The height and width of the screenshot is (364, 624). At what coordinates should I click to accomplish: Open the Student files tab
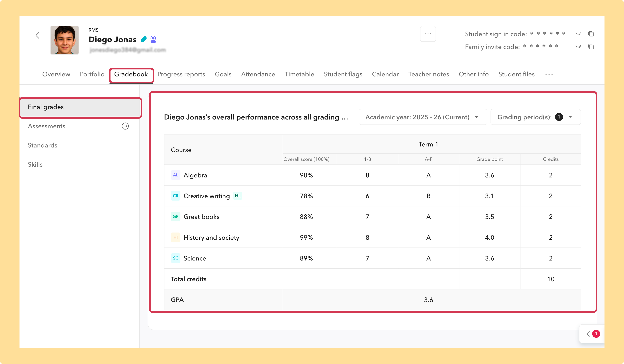point(517,74)
